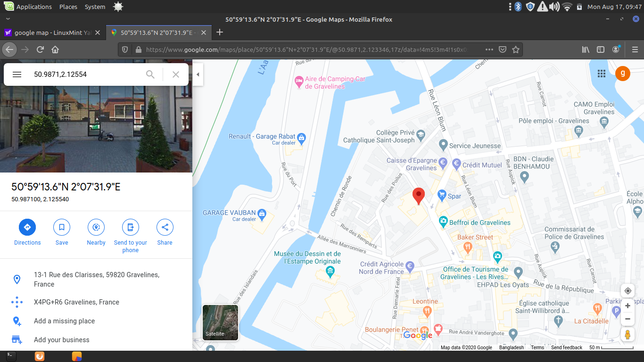Collapse the side panel arrow

click(198, 74)
